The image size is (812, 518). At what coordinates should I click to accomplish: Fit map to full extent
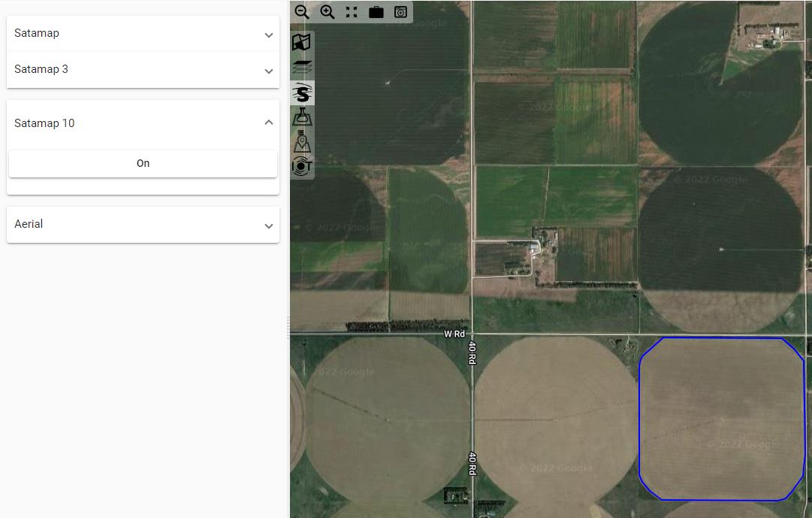(352, 12)
